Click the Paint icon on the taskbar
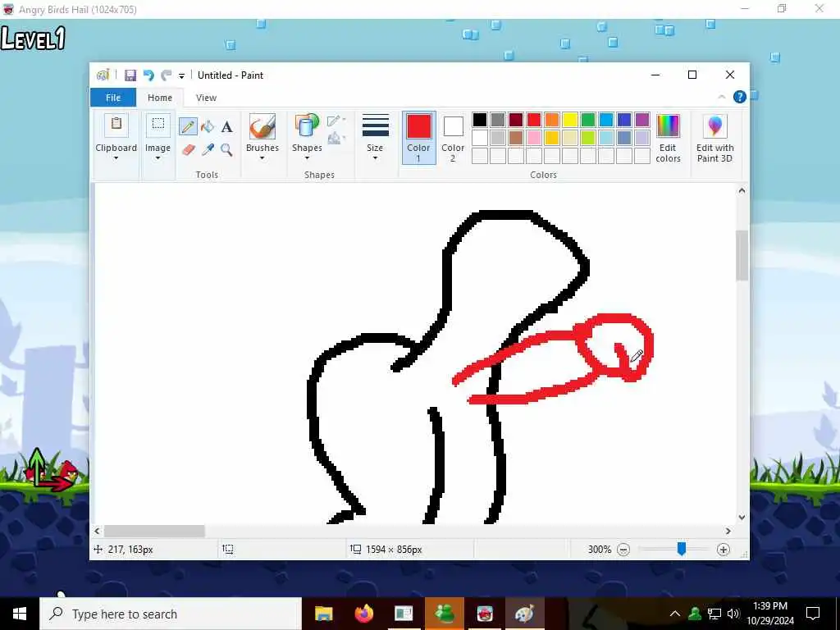Image resolution: width=840 pixels, height=630 pixels. (524, 614)
